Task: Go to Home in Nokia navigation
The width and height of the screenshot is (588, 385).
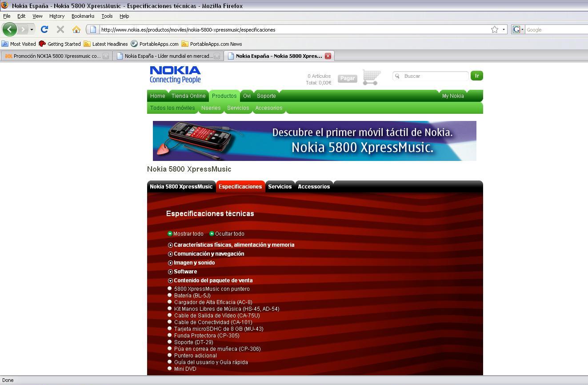Action: click(157, 96)
